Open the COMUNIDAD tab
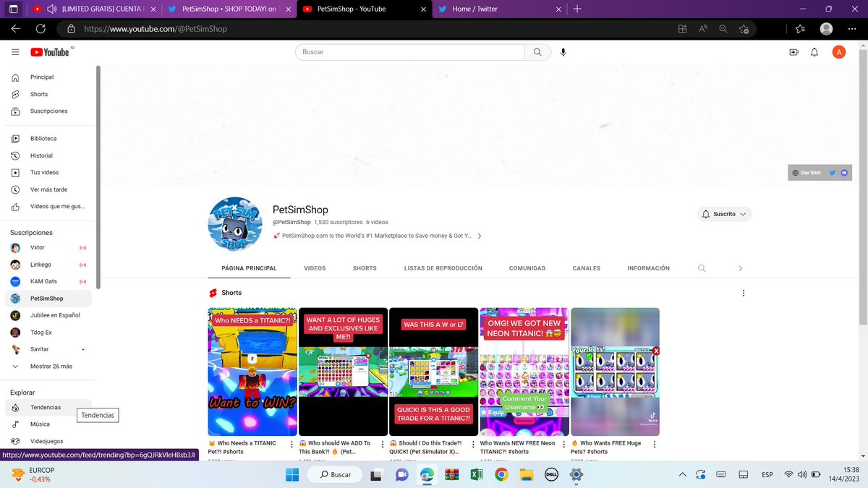868x488 pixels. tap(527, 268)
